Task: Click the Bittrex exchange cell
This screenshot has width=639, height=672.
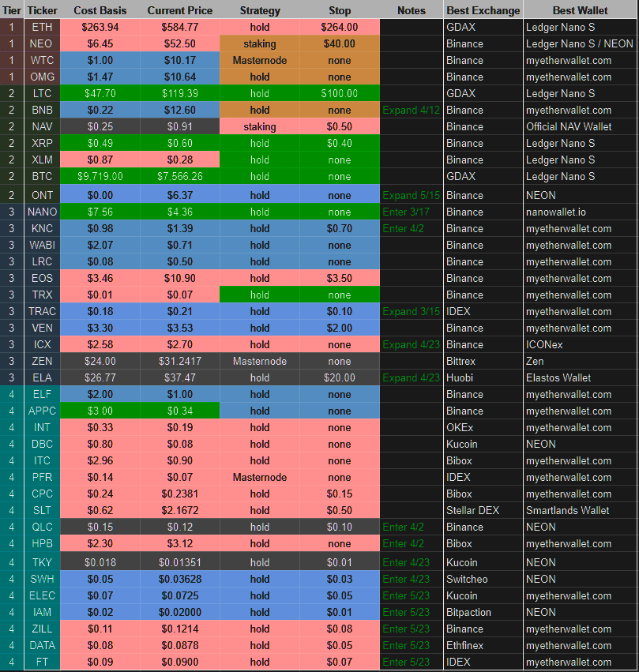Action: [x=483, y=362]
